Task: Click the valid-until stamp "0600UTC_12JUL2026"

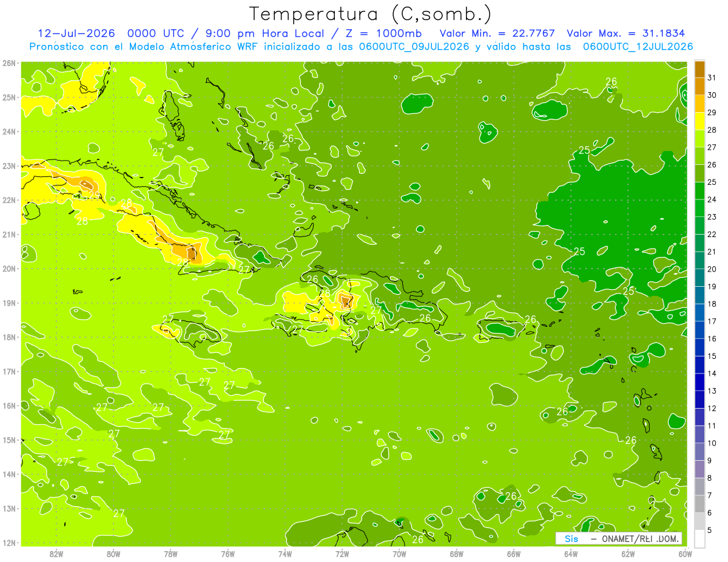Action: [638, 47]
